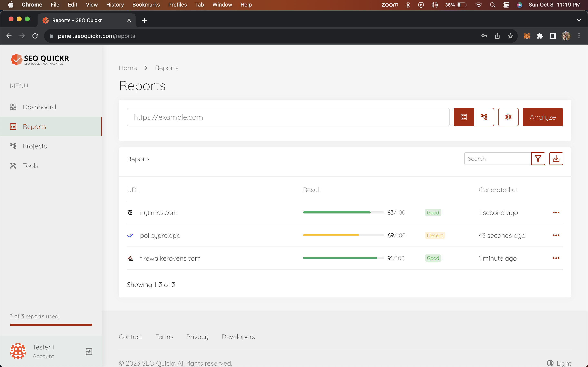Click the nytimes.com score progress bar
This screenshot has width=588, height=367.
(x=343, y=213)
